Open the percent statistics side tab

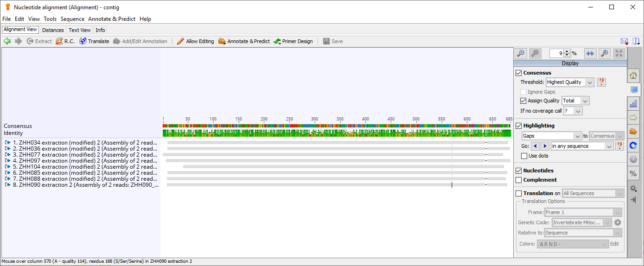pyautogui.click(x=633, y=173)
